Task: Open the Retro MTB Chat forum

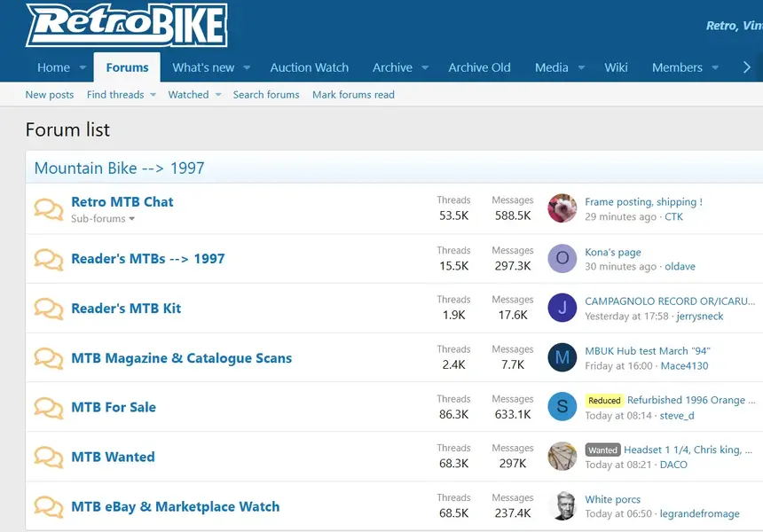Action: pos(122,202)
